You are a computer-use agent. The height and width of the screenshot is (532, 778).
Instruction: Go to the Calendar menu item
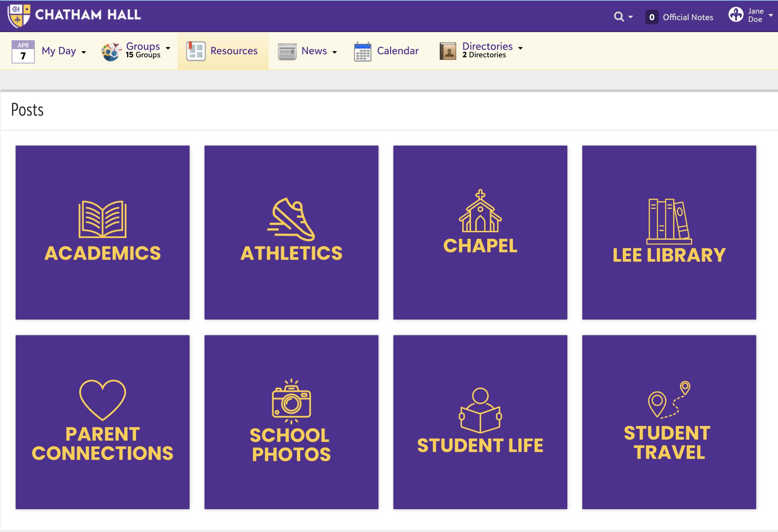coord(398,51)
